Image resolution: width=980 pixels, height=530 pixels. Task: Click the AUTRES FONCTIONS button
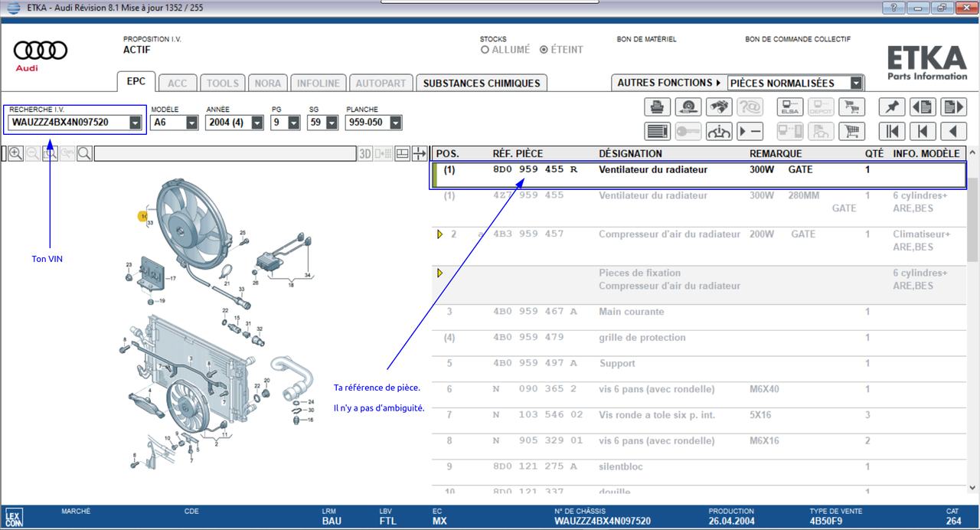coord(668,83)
